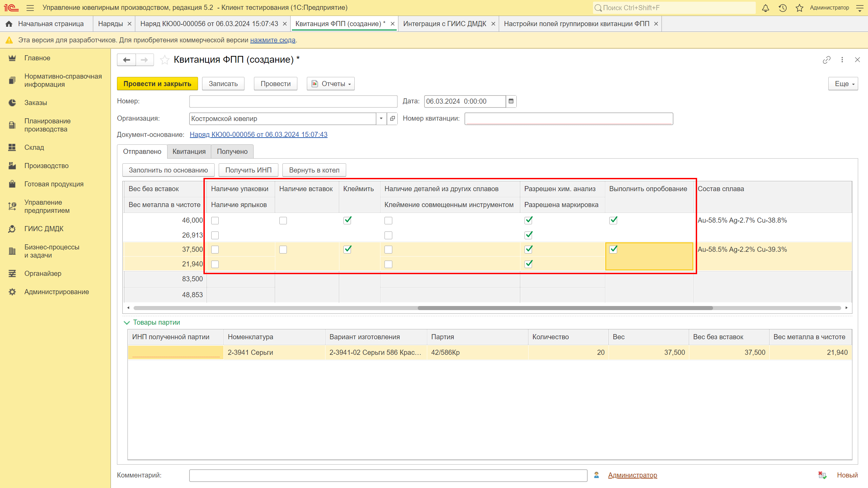This screenshot has width=868, height=488.
Task: Open the Наряд КЮ00-000056 base document link
Action: pos(258,135)
